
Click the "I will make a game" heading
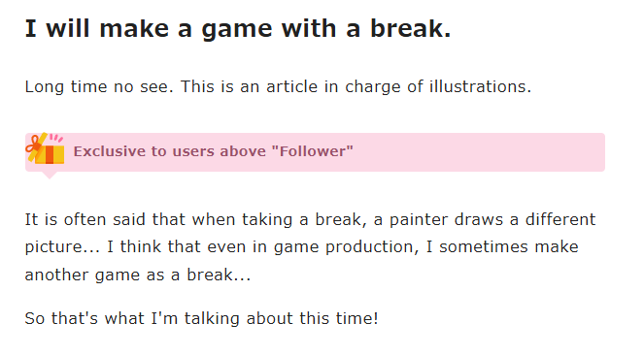tap(238, 29)
